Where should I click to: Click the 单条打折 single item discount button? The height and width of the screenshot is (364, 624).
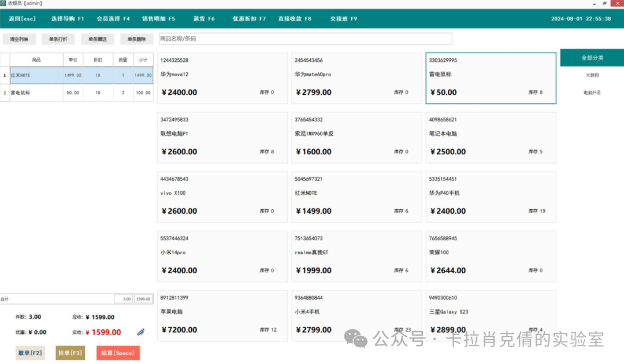[x=58, y=39]
